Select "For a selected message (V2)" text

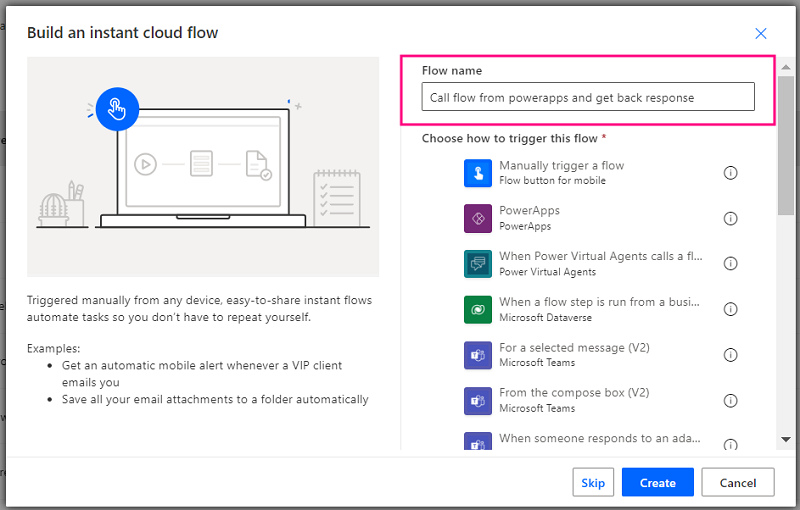[574, 348]
